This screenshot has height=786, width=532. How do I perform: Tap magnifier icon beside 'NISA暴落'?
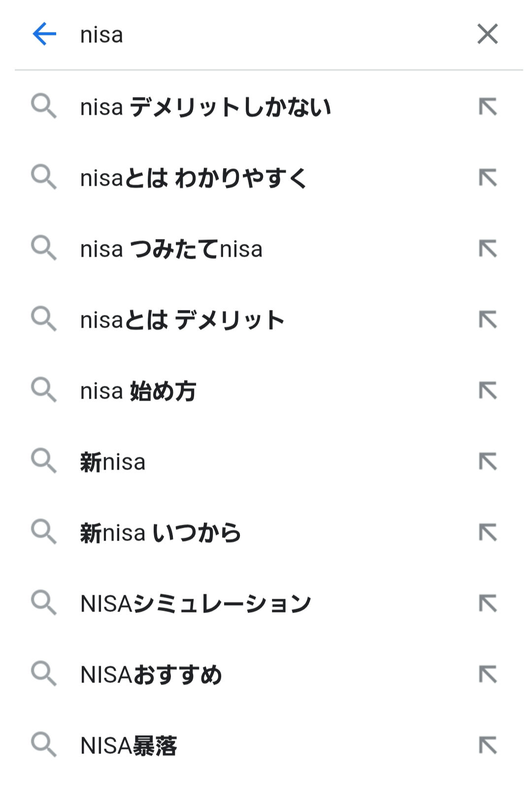point(44,745)
